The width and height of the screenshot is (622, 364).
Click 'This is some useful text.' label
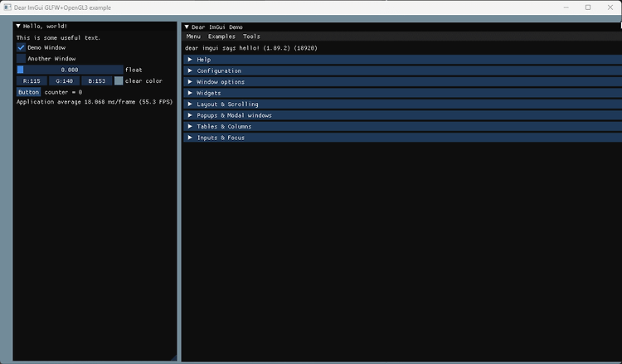(58, 37)
